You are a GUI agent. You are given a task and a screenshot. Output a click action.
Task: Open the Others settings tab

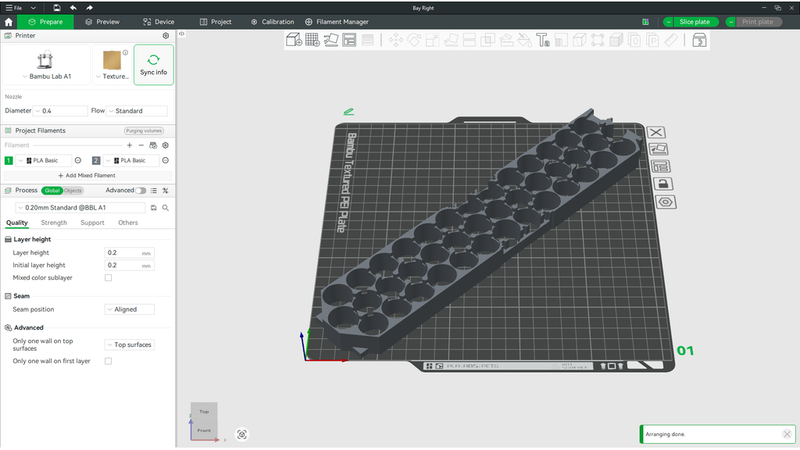(x=128, y=223)
